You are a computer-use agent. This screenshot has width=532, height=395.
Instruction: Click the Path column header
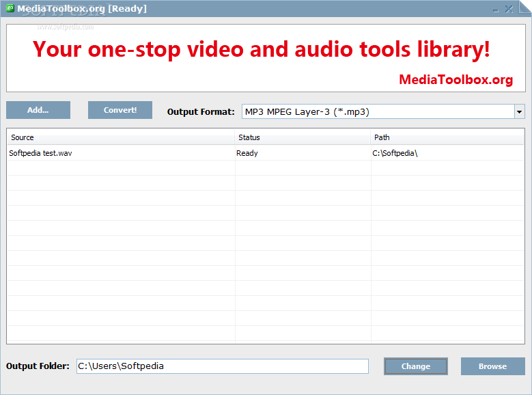pyautogui.click(x=447, y=137)
